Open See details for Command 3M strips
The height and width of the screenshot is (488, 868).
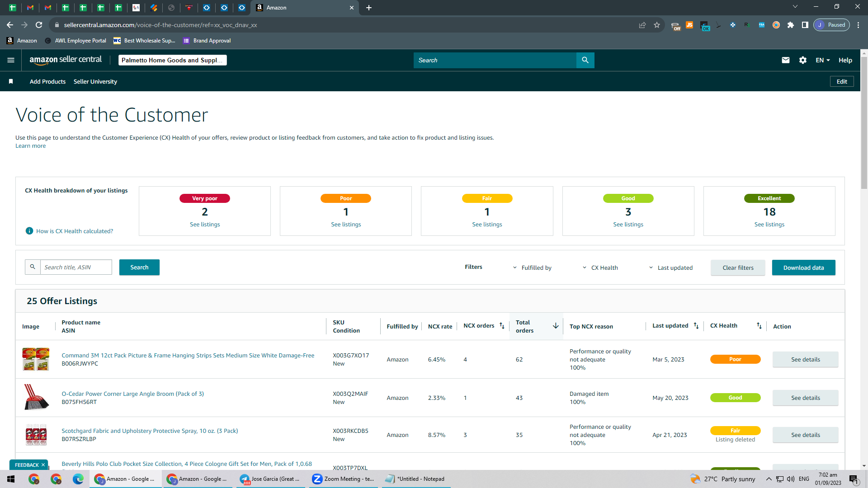805,360
